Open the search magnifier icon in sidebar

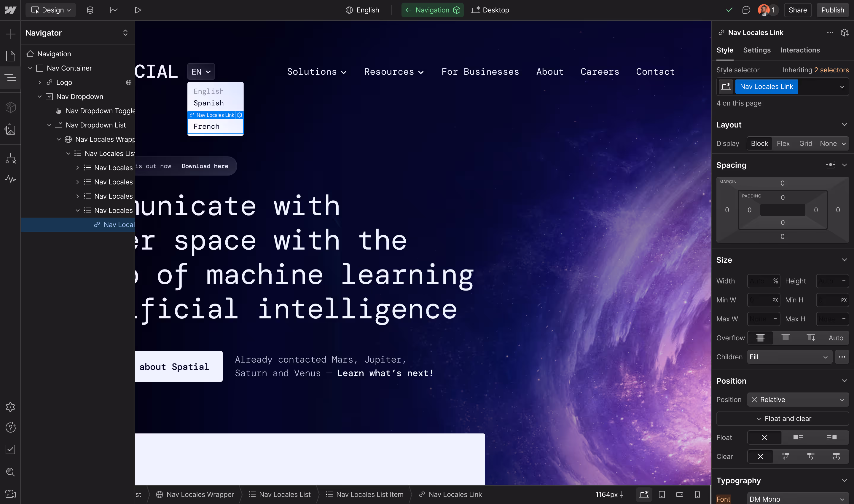click(x=11, y=472)
